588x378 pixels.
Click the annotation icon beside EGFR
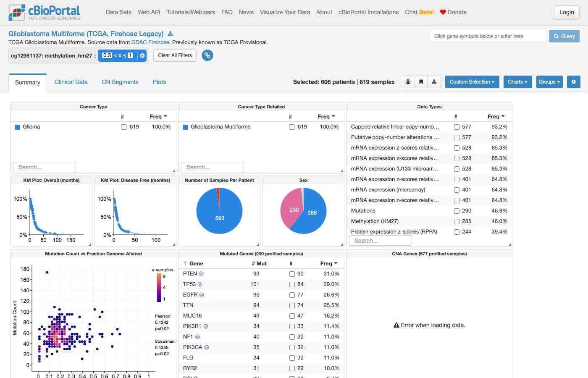pyautogui.click(x=202, y=295)
